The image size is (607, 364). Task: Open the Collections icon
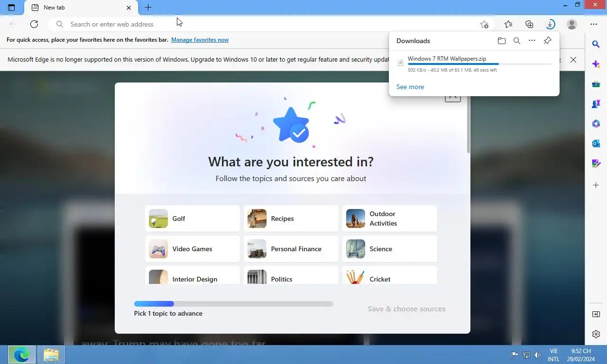tap(529, 24)
